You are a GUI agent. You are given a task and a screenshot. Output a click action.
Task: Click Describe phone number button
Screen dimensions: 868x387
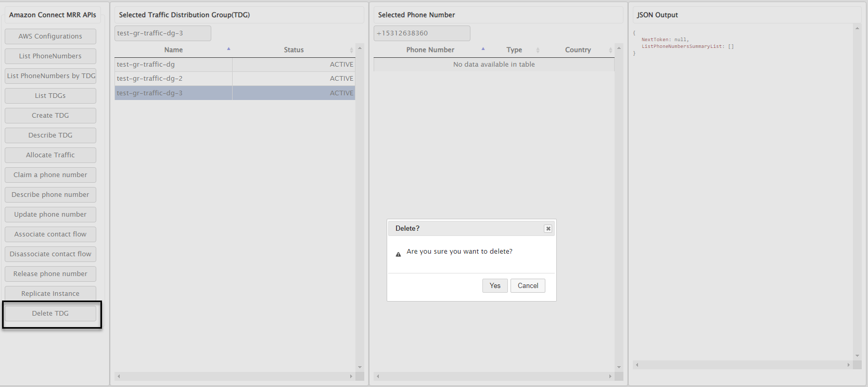pos(50,195)
